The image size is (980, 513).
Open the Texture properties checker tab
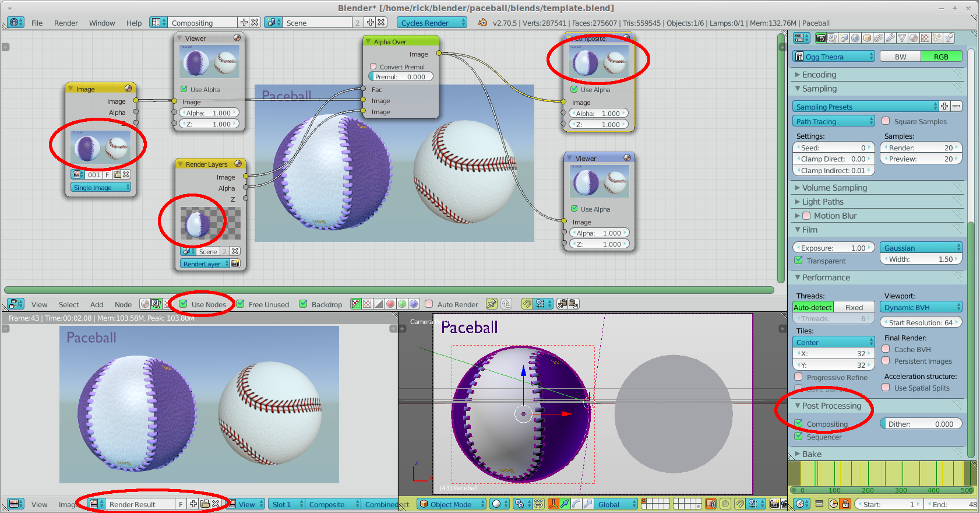tap(925, 38)
